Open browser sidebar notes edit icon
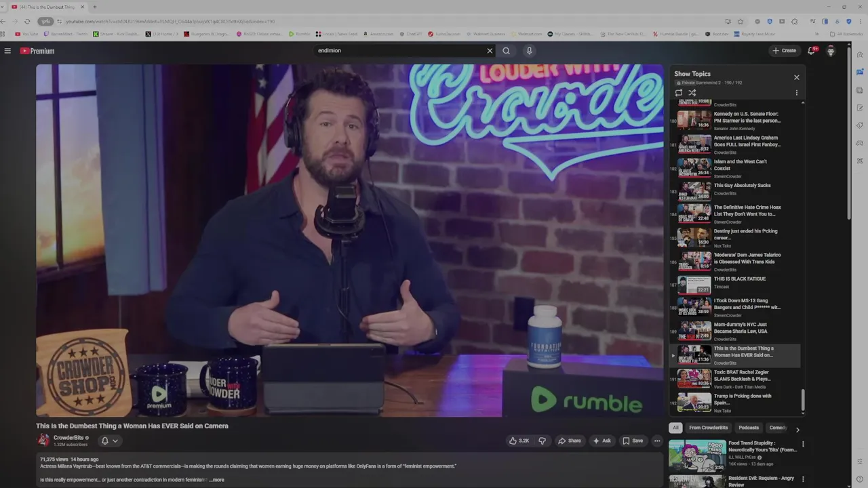This screenshot has width=868, height=488. point(860,108)
